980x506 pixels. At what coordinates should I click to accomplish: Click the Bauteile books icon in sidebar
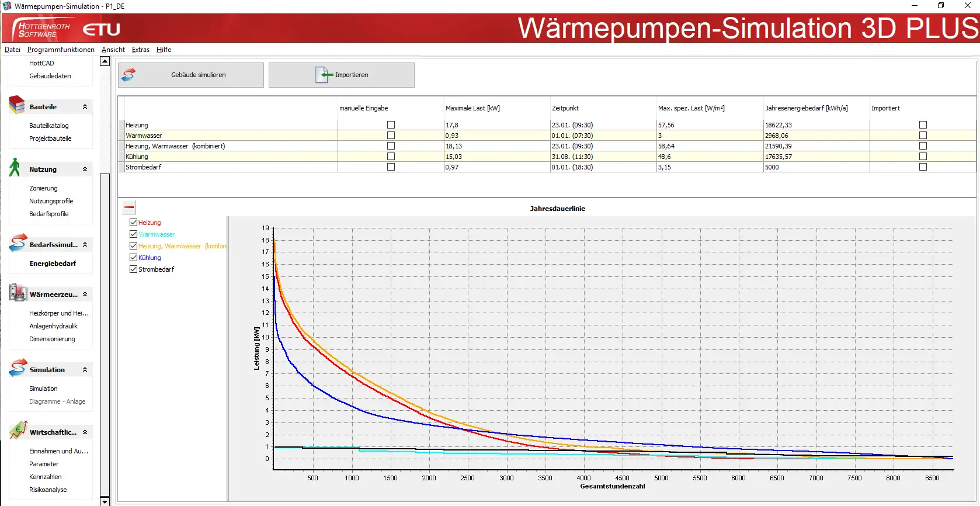tap(17, 105)
